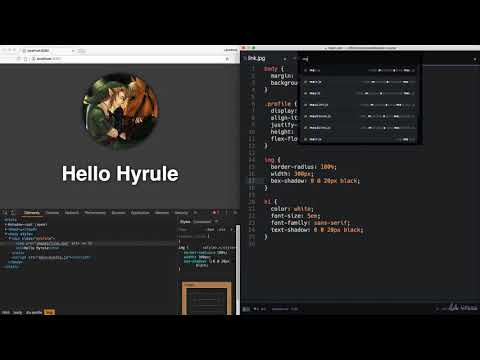Open the Application tab
The image size is (480, 360).
pos(140,213)
